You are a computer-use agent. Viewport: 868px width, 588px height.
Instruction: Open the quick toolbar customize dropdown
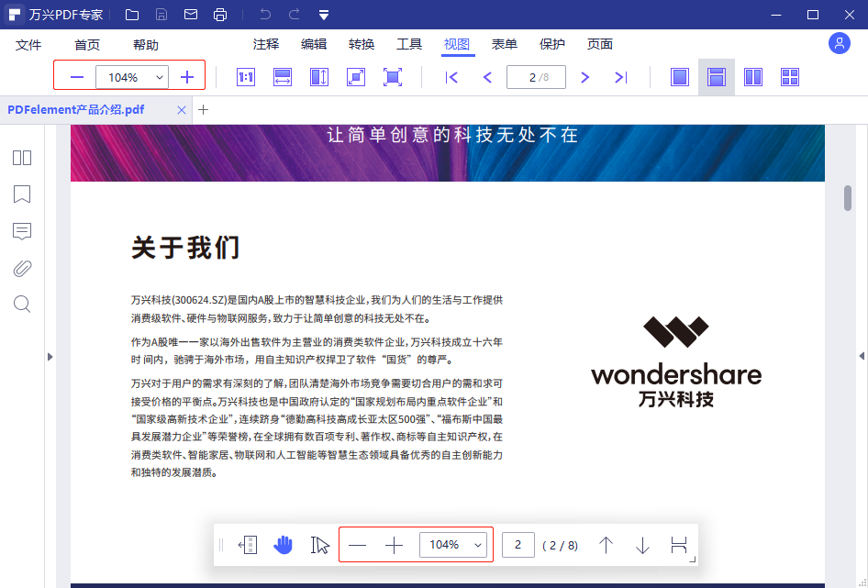point(322,14)
